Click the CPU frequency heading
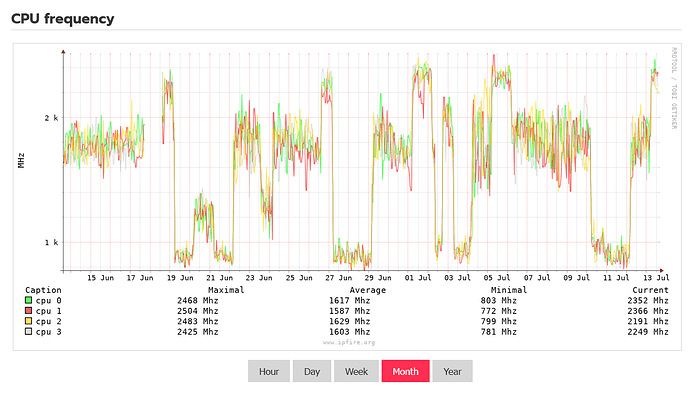690x395 pixels. (62, 19)
